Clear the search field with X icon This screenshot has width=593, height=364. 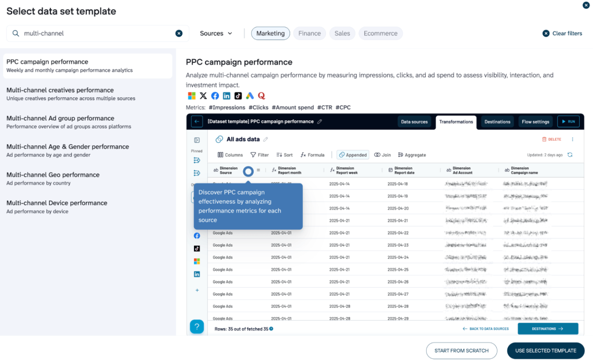coord(179,34)
